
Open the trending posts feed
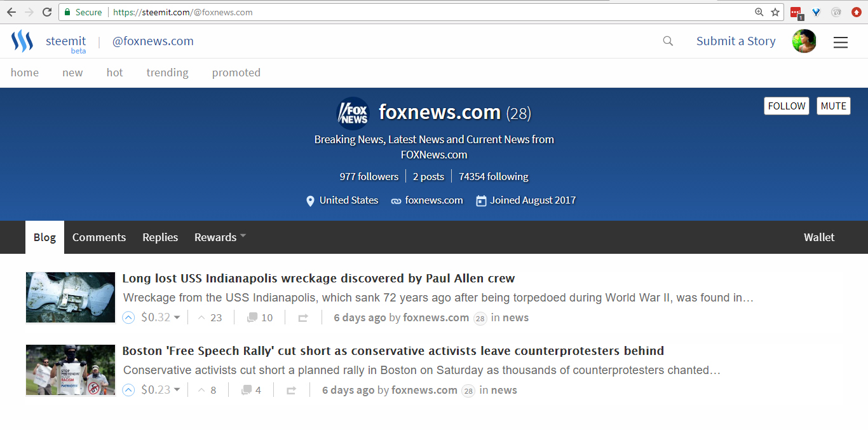pos(167,73)
